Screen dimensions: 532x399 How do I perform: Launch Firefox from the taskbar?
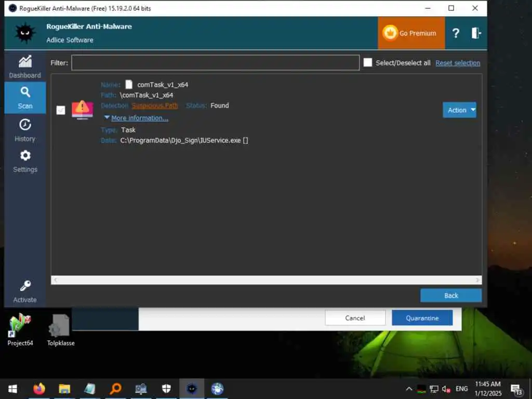pyautogui.click(x=39, y=389)
